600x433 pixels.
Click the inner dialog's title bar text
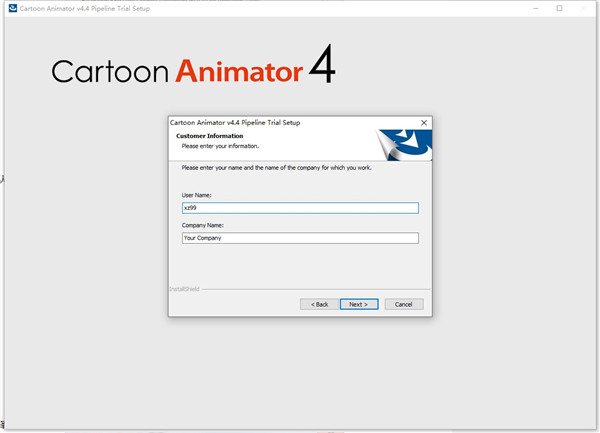point(235,122)
